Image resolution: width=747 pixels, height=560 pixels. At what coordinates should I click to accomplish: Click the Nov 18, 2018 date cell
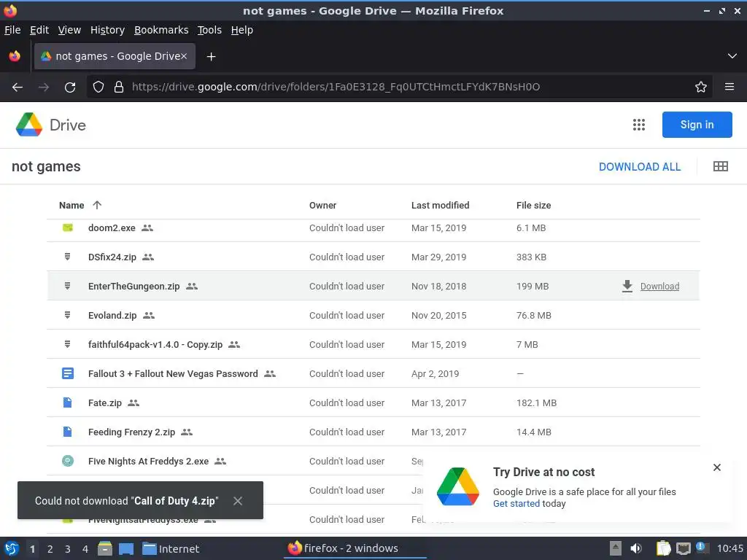point(438,286)
